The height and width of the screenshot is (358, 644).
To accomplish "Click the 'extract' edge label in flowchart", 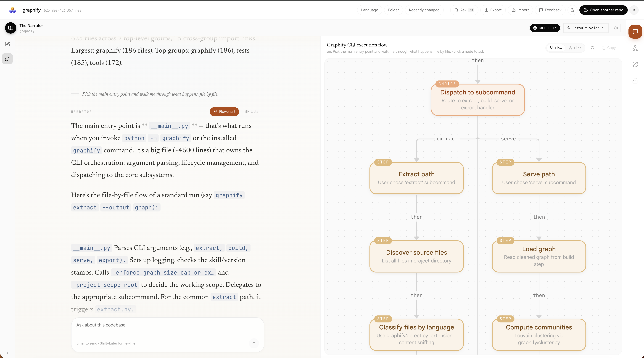I will (x=447, y=139).
